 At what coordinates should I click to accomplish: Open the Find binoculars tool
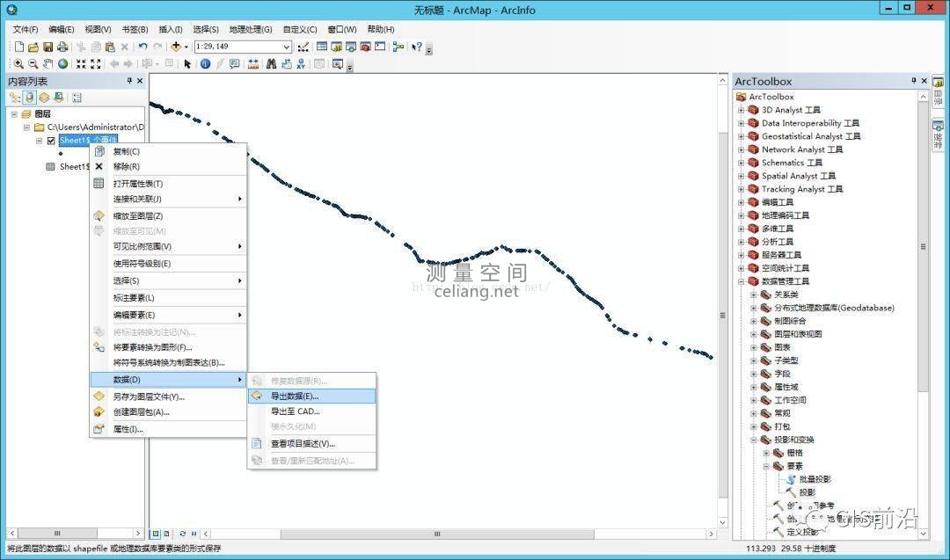click(272, 63)
